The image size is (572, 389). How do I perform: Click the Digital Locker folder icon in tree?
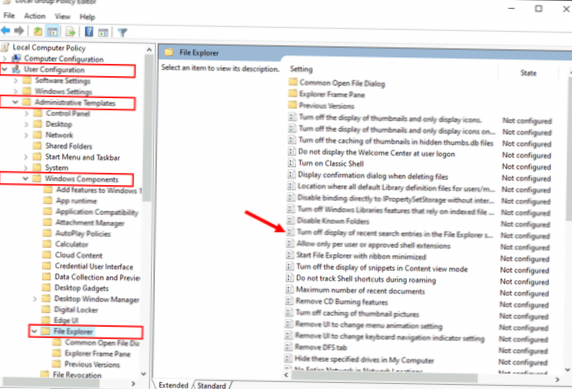[x=46, y=309]
